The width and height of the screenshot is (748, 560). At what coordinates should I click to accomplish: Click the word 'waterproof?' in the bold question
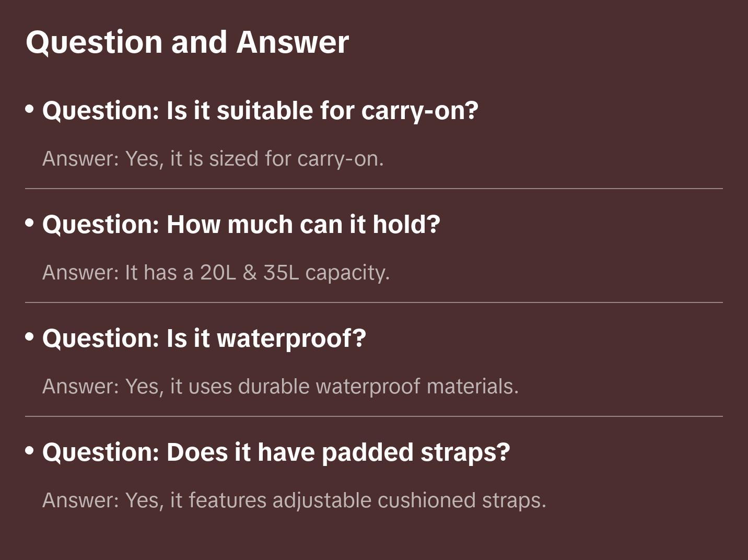291,339
